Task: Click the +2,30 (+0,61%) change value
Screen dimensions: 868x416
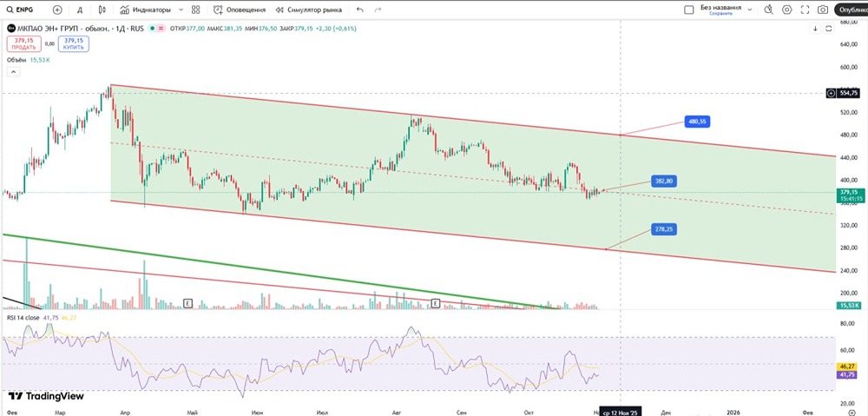Action: pos(336,29)
